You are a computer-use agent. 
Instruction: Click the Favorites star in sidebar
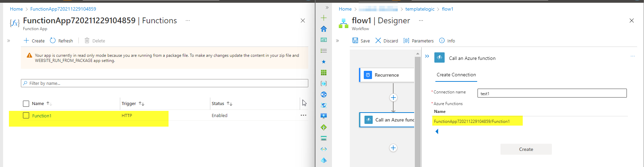coord(324,62)
